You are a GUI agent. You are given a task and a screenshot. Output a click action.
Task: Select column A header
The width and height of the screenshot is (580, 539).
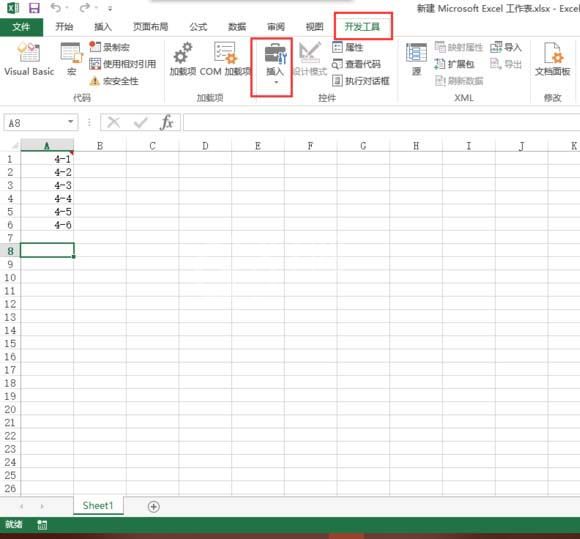pyautogui.click(x=47, y=146)
